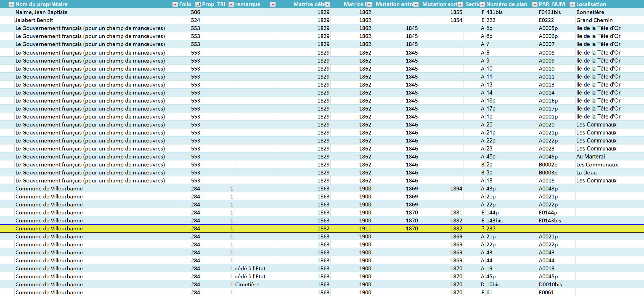Select the Bonnetière localisation cell
The image size is (644, 296).
coord(590,12)
